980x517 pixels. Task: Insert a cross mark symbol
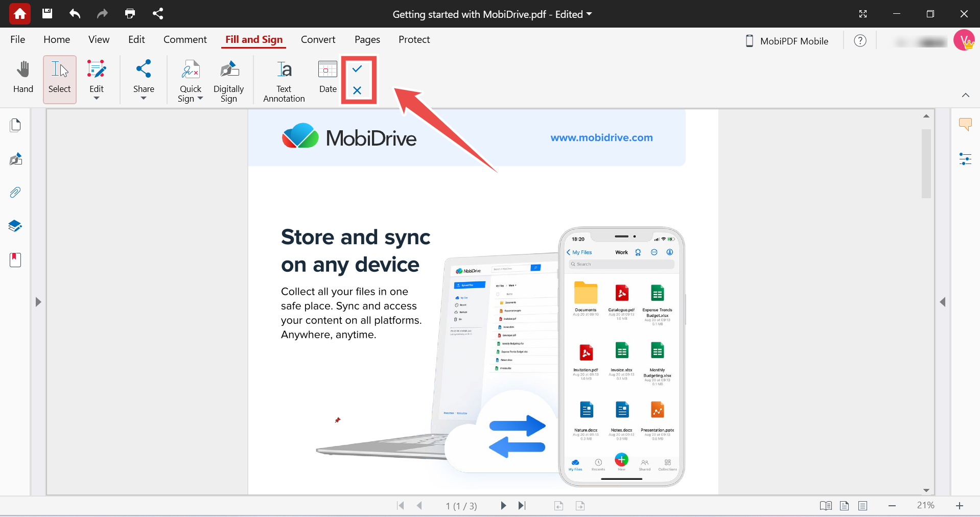click(x=357, y=90)
